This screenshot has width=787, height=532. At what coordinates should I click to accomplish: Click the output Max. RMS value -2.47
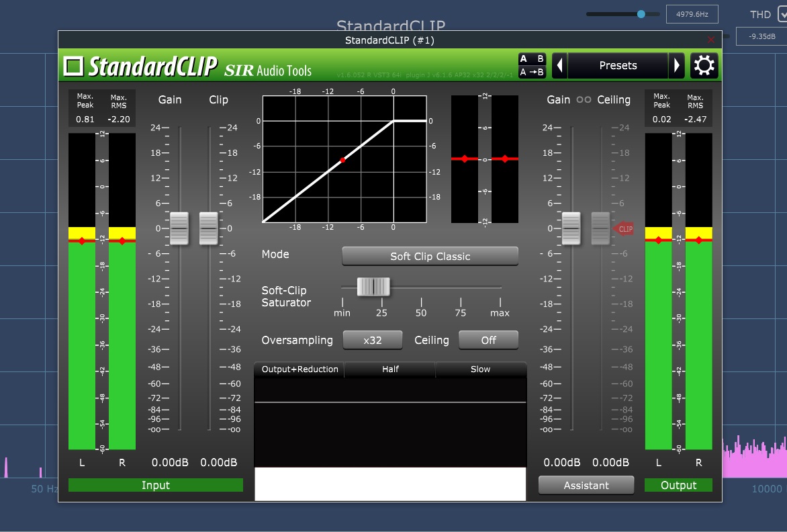coord(695,119)
